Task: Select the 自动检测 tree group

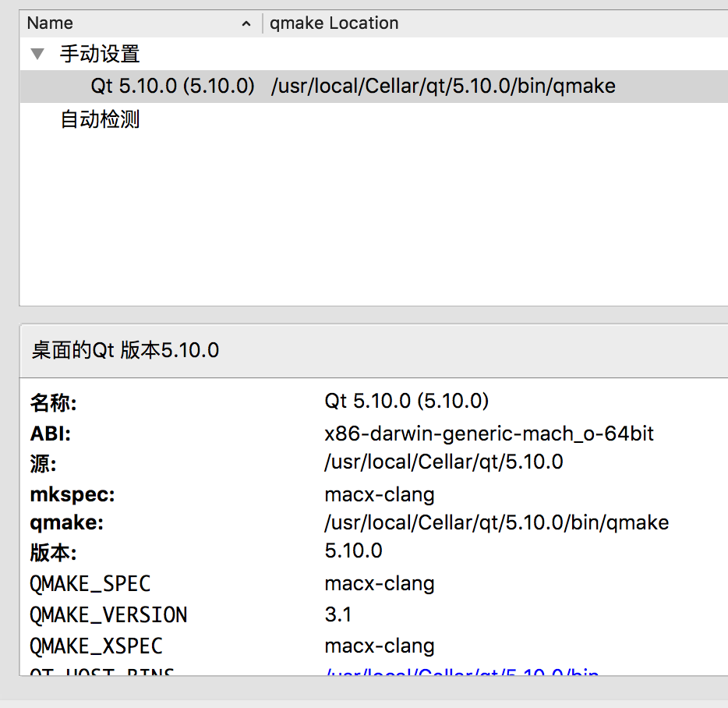Action: click(x=100, y=120)
